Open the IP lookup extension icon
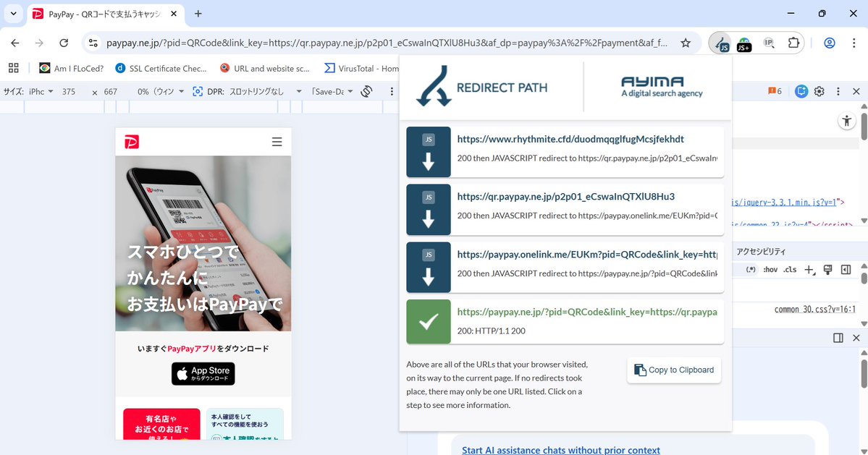 tap(768, 43)
